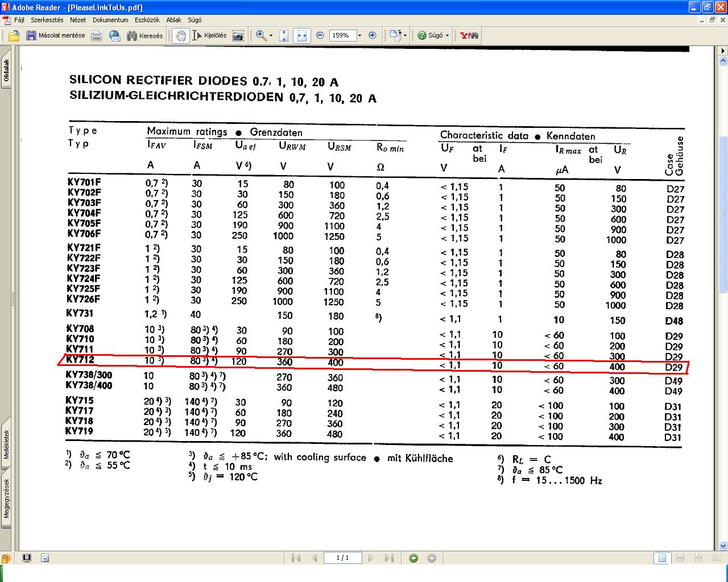Click the KY719 type name
Viewport: 728px width, 582px height.
pos(80,431)
